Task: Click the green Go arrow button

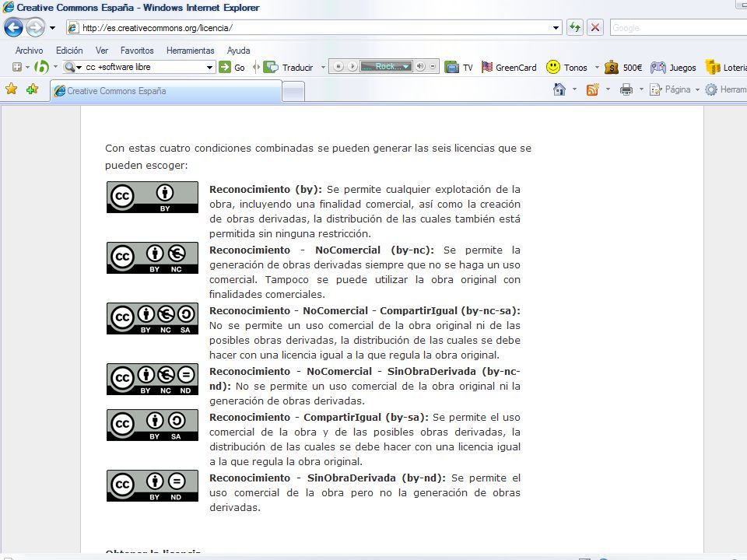Action: point(224,67)
